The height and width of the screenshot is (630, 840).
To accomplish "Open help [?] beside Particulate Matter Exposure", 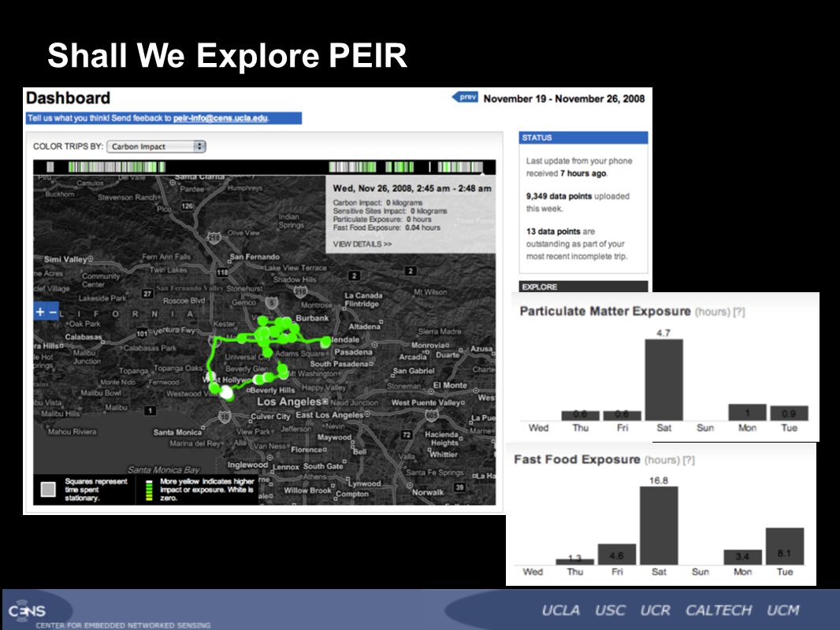I will pos(739,312).
